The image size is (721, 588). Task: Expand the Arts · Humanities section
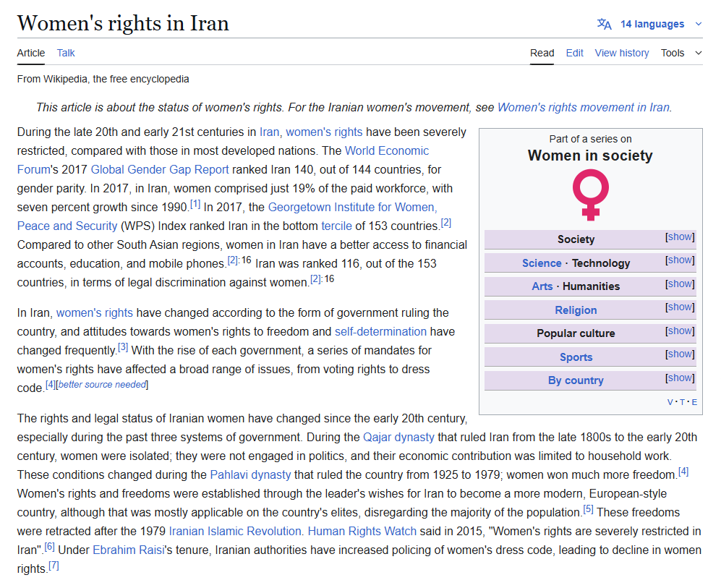(680, 284)
